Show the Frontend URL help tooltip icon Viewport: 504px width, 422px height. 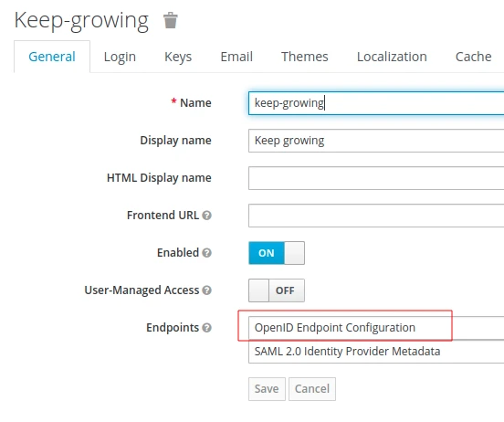pos(206,216)
